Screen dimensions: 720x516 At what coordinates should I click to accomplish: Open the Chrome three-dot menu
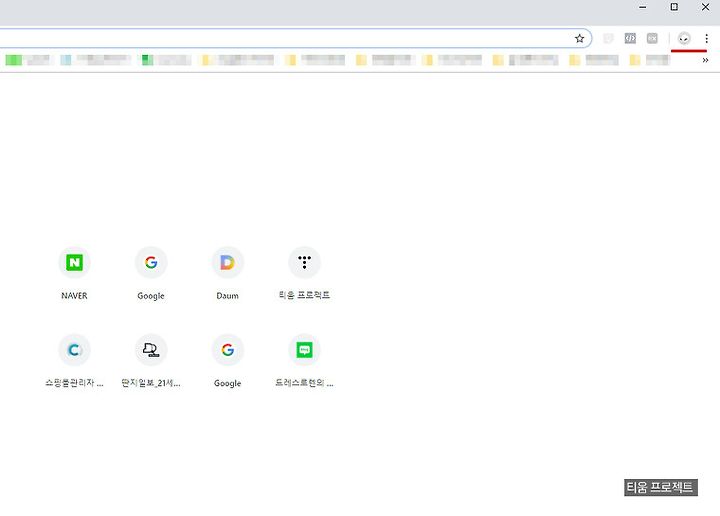click(706, 39)
